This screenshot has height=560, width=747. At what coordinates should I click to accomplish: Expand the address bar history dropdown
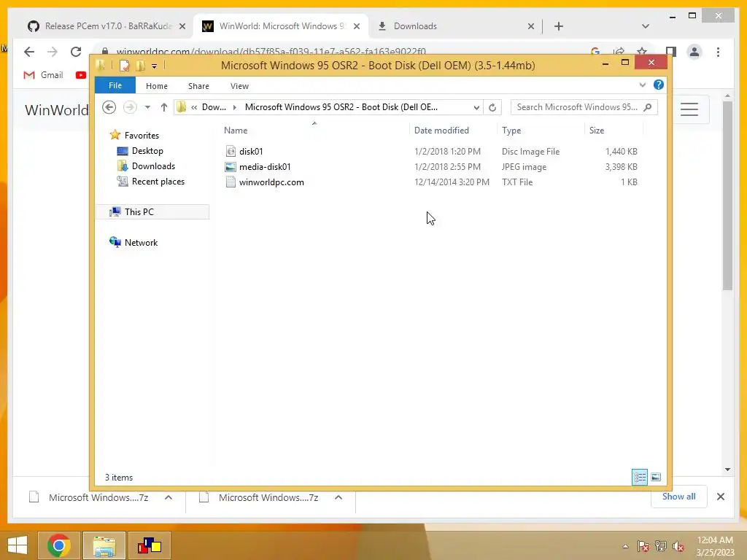(x=476, y=107)
